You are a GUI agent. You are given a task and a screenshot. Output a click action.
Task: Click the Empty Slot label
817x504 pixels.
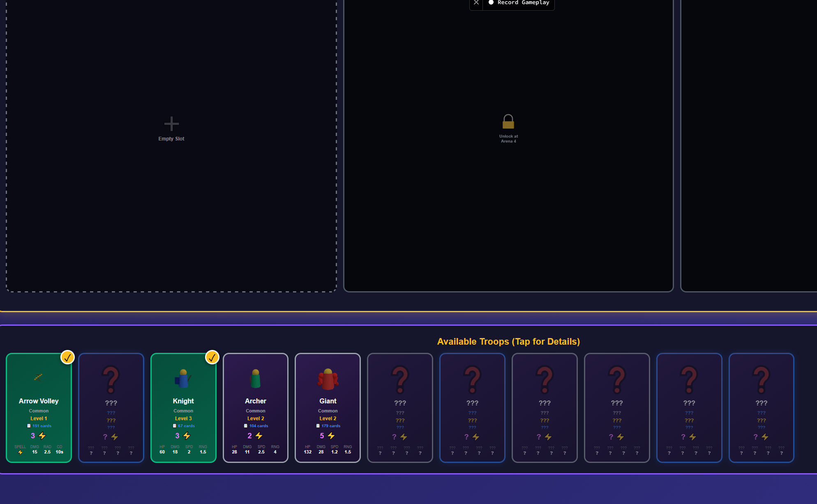point(171,139)
